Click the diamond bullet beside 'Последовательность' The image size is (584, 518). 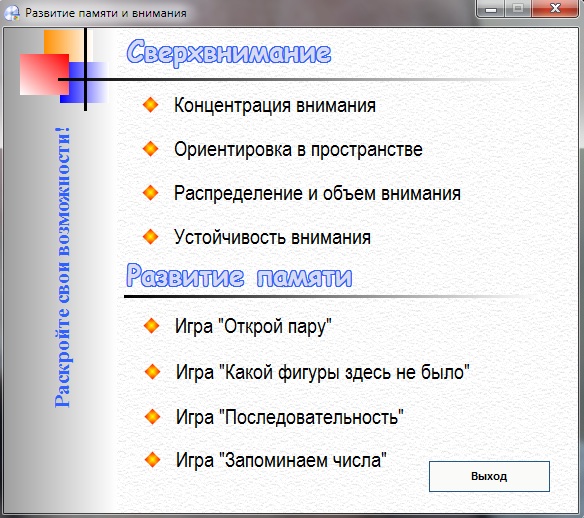point(152,416)
